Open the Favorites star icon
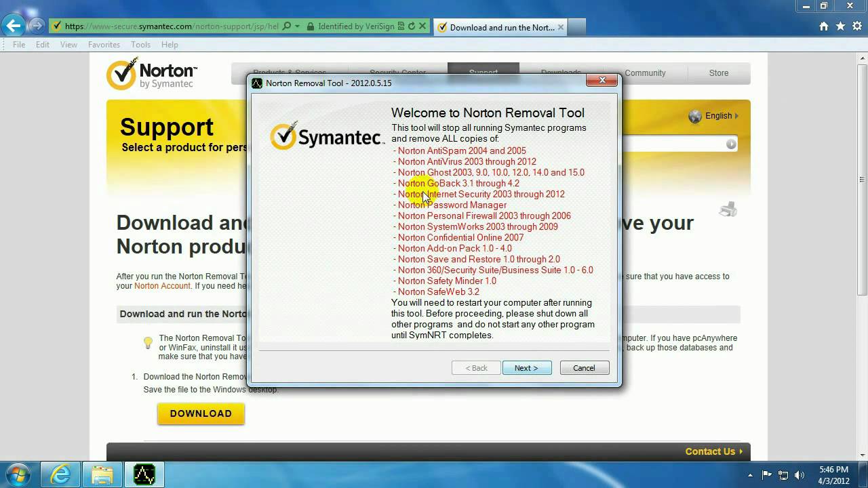 pyautogui.click(x=840, y=26)
